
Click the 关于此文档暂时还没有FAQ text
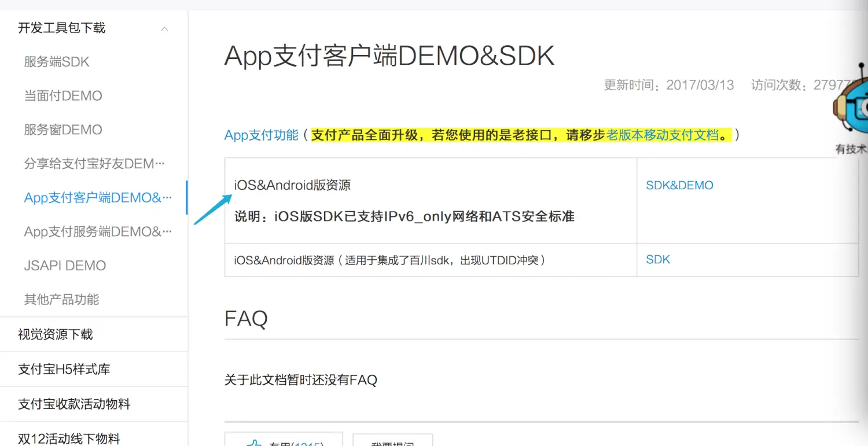(x=301, y=380)
